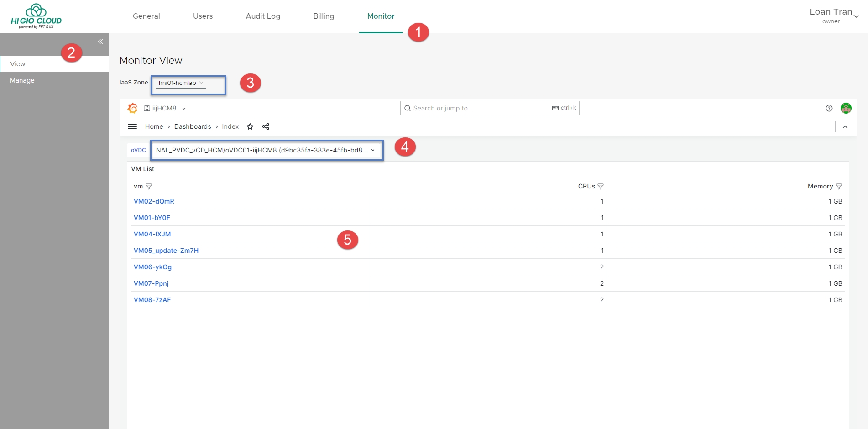Open the VM05_update-Zm7H link

pyautogui.click(x=166, y=251)
